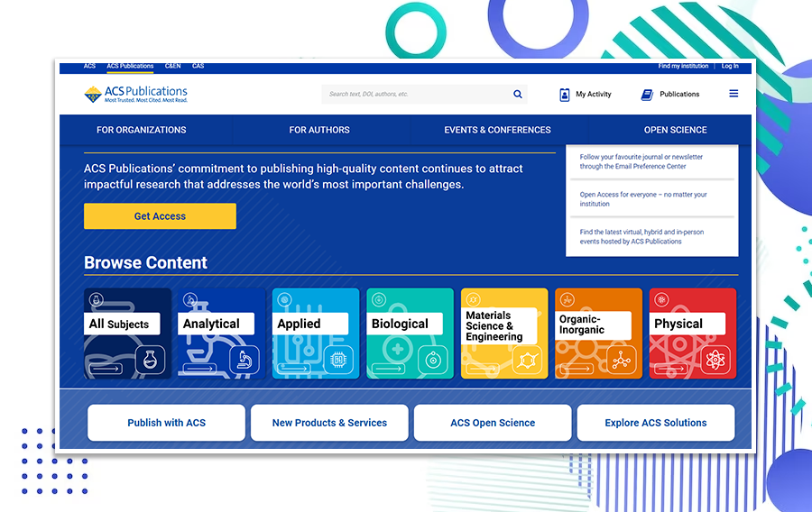Expand the For Organizations menu

point(142,130)
